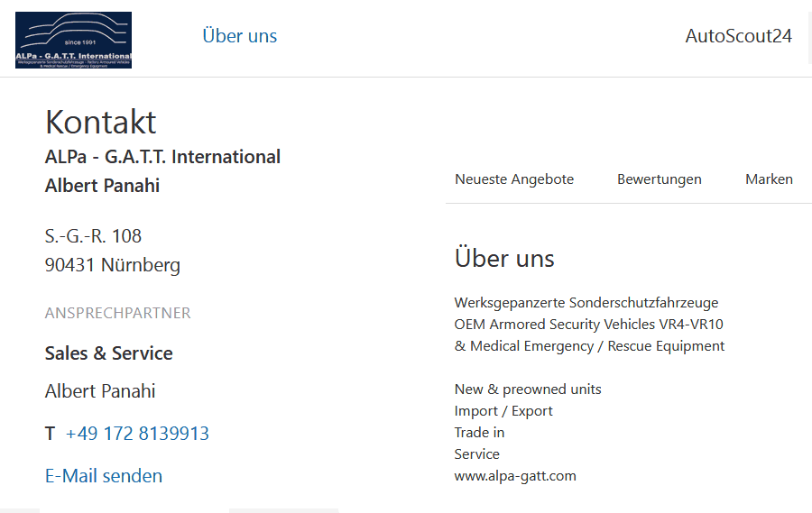812x513 pixels.
Task: Open the Bewertungen tab
Action: tap(659, 179)
